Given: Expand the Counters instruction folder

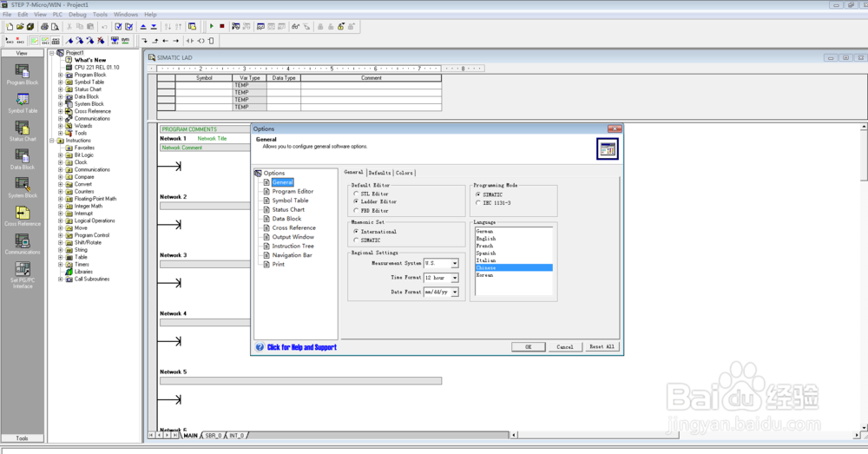Looking at the screenshot, I should 61,192.
